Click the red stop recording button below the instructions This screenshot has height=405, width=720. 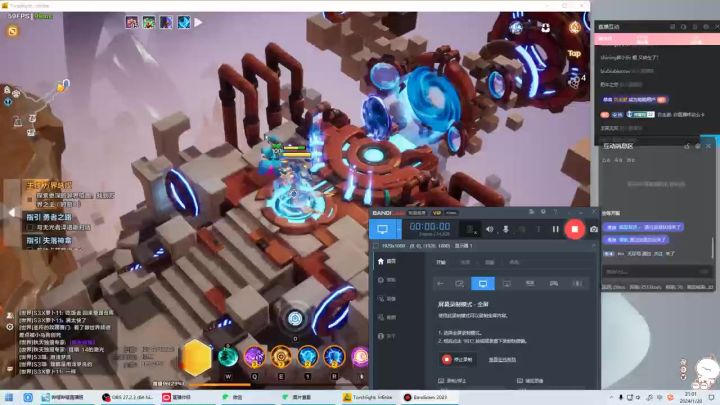456,359
